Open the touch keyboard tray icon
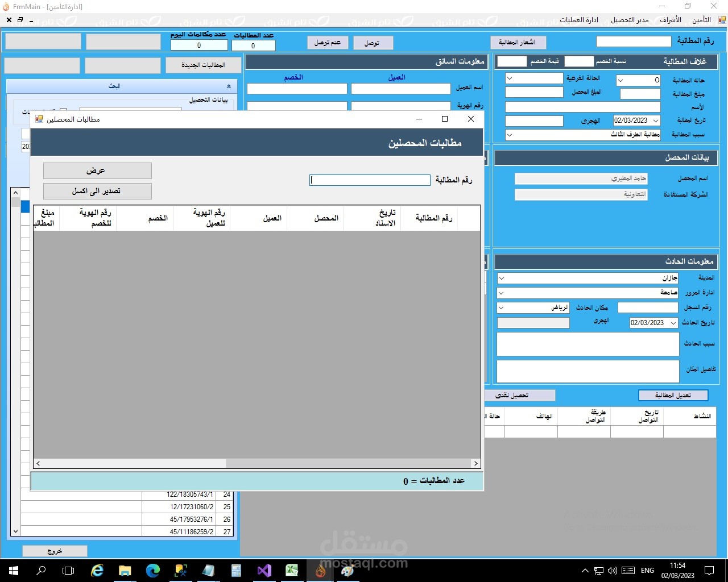Image resolution: width=728 pixels, height=582 pixels. [628, 571]
